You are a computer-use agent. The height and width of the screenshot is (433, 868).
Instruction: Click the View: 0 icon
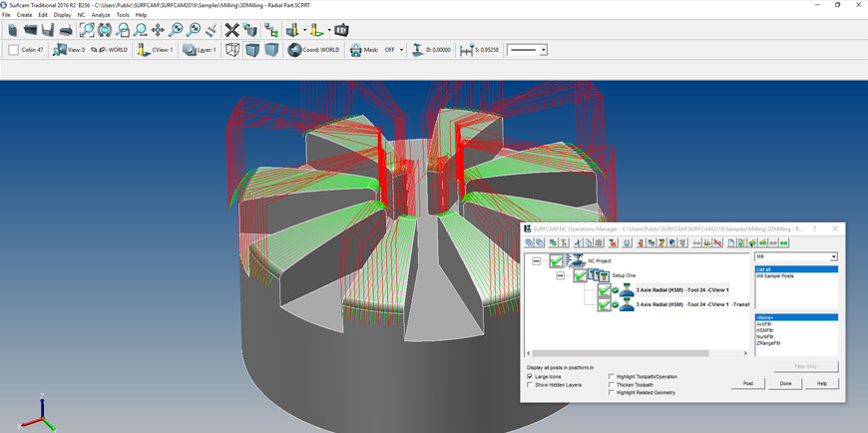click(59, 50)
